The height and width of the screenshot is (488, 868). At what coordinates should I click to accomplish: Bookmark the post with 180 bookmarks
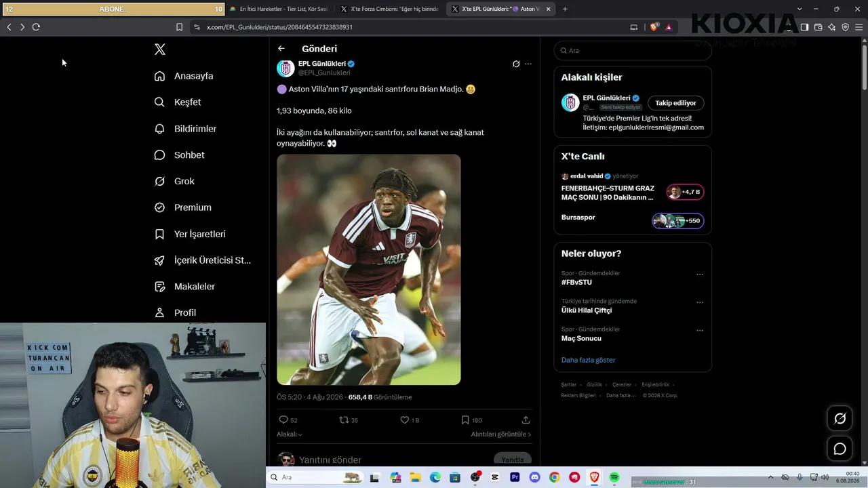(x=465, y=420)
